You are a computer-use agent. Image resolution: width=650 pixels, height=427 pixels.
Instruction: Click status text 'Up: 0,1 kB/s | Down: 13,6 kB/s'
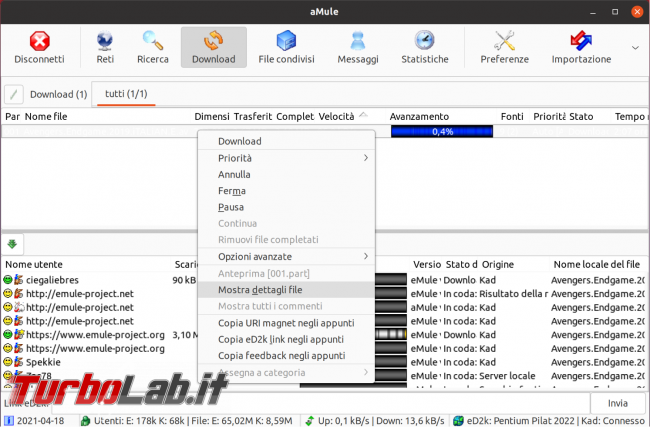click(x=381, y=421)
